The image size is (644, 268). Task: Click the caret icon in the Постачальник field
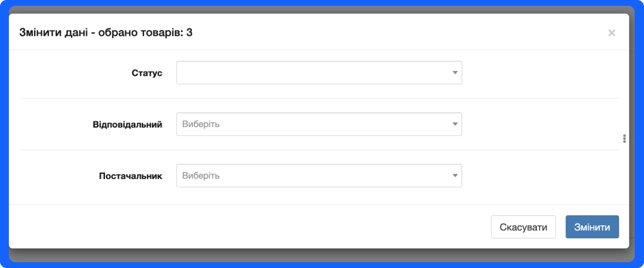455,176
